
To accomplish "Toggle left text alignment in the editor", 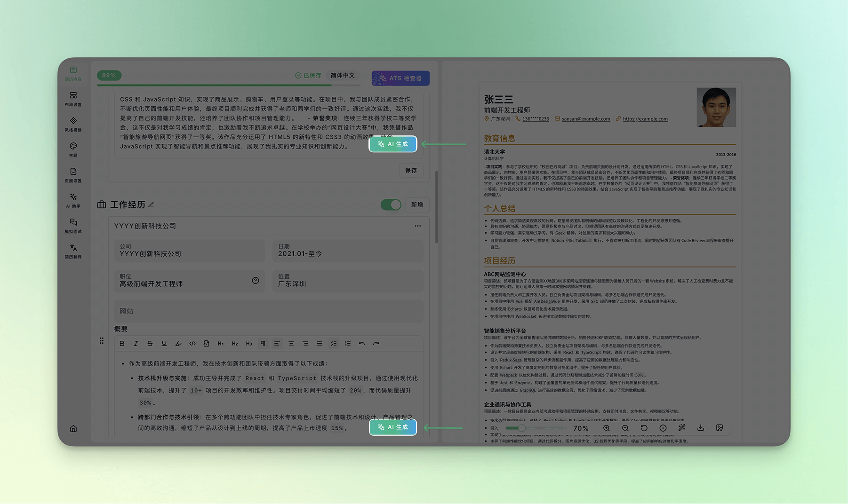I will click(x=277, y=344).
